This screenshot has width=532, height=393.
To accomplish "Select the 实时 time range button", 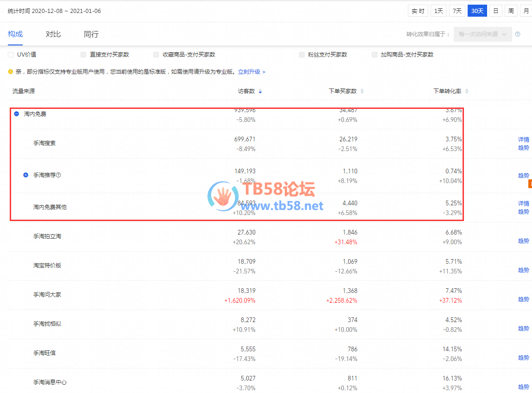I will point(418,11).
